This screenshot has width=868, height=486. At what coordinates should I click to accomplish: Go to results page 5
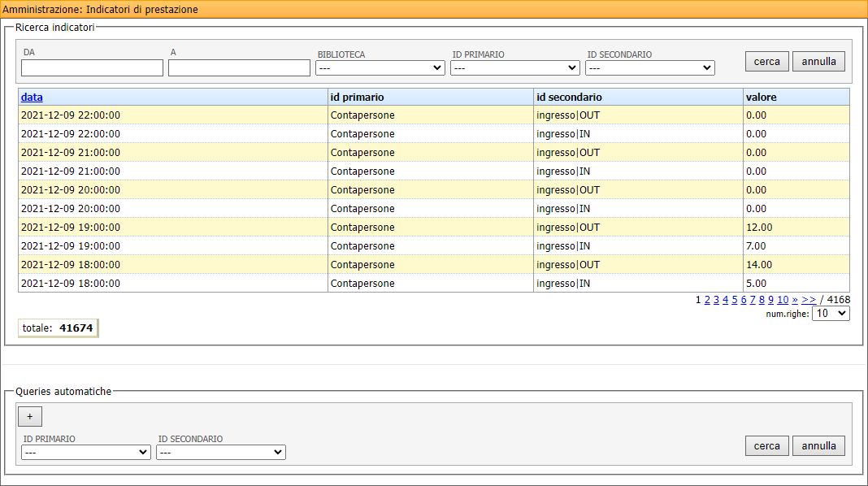click(x=734, y=299)
